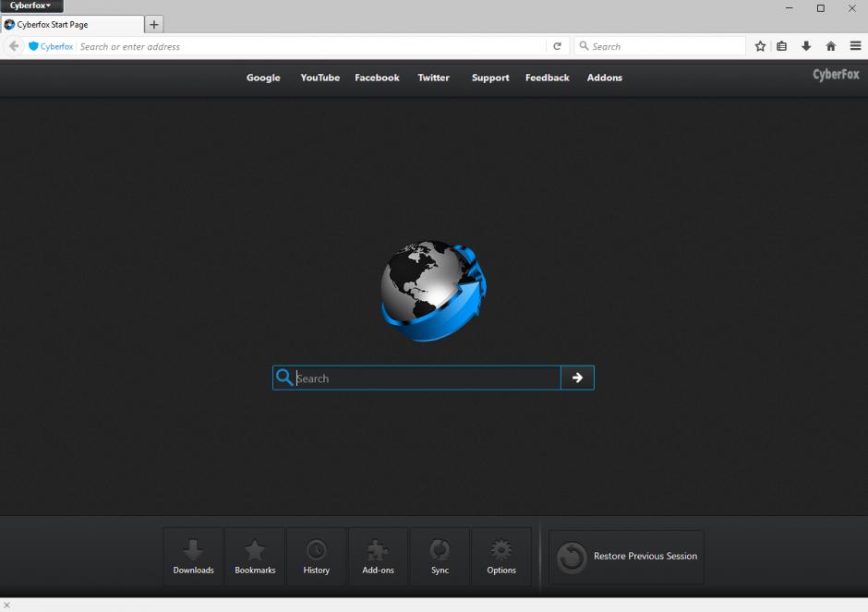The height and width of the screenshot is (612, 868).
Task: Submit search with the arrow button
Action: [577, 378]
